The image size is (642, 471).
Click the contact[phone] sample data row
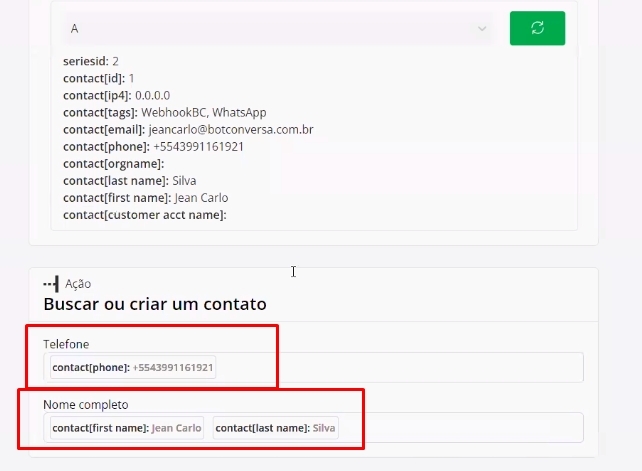tap(153, 146)
